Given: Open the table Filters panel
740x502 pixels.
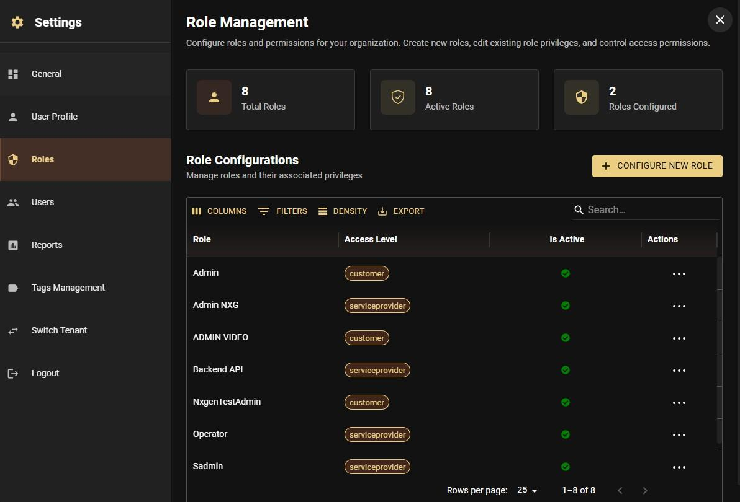Looking at the screenshot, I should pos(282,211).
